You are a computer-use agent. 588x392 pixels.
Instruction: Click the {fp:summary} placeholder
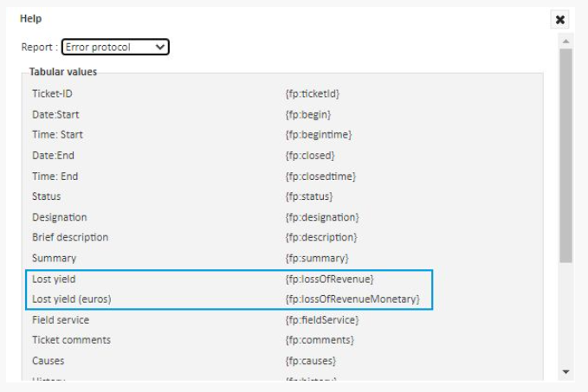[x=317, y=258]
